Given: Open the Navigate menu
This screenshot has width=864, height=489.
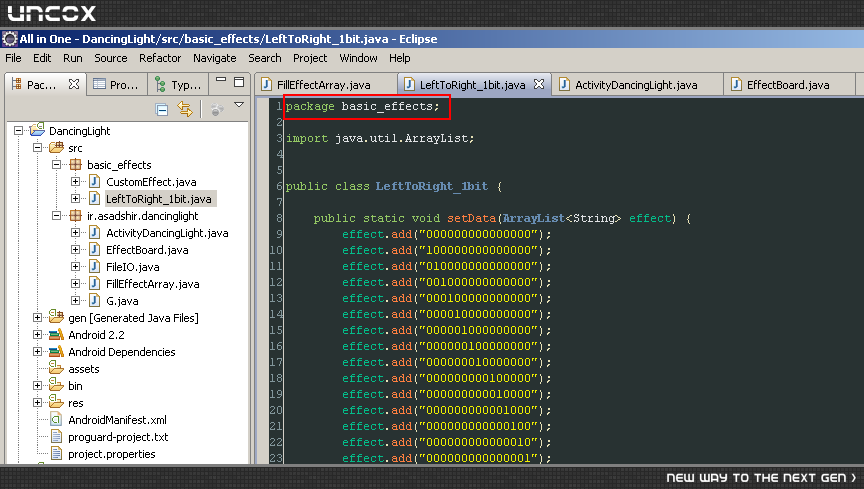Looking at the screenshot, I should 214,58.
